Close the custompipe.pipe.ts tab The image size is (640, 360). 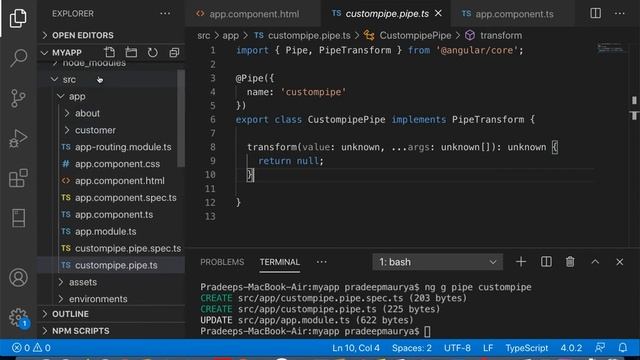click(438, 13)
